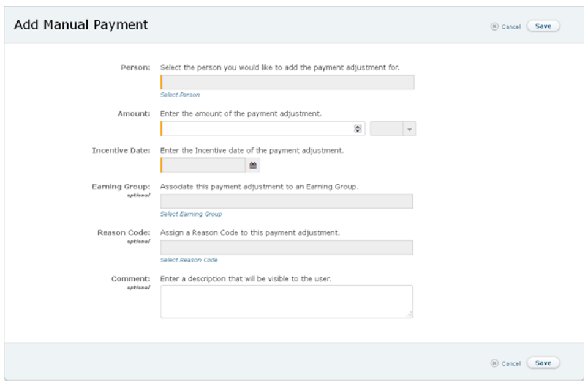
Task: Click the Cancel text in the header
Action: pyautogui.click(x=511, y=27)
